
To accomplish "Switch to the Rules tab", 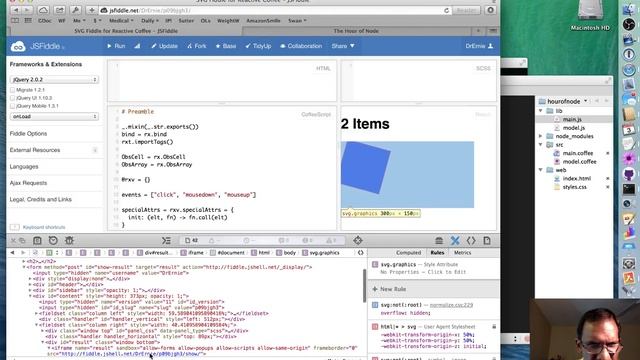I will click(x=437, y=253).
